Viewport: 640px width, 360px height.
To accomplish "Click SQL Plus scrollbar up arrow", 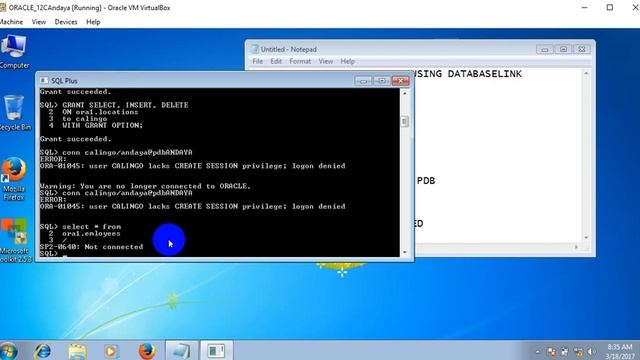I will pos(404,93).
